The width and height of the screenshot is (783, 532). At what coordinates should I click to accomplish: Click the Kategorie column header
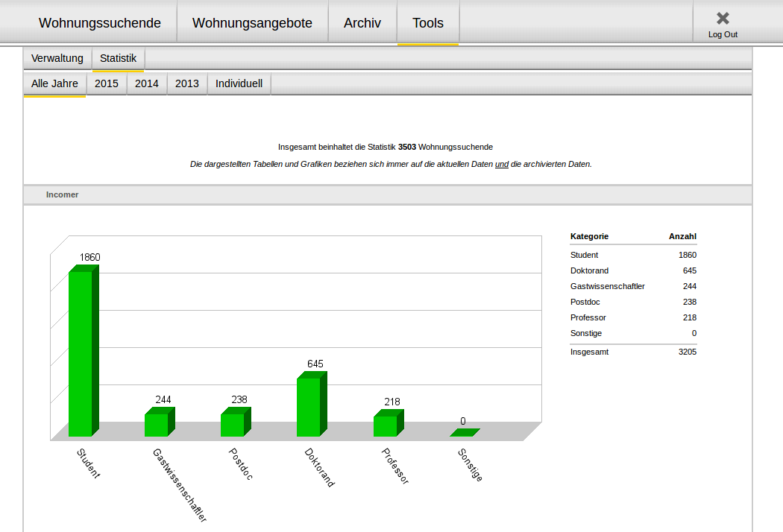(589, 236)
